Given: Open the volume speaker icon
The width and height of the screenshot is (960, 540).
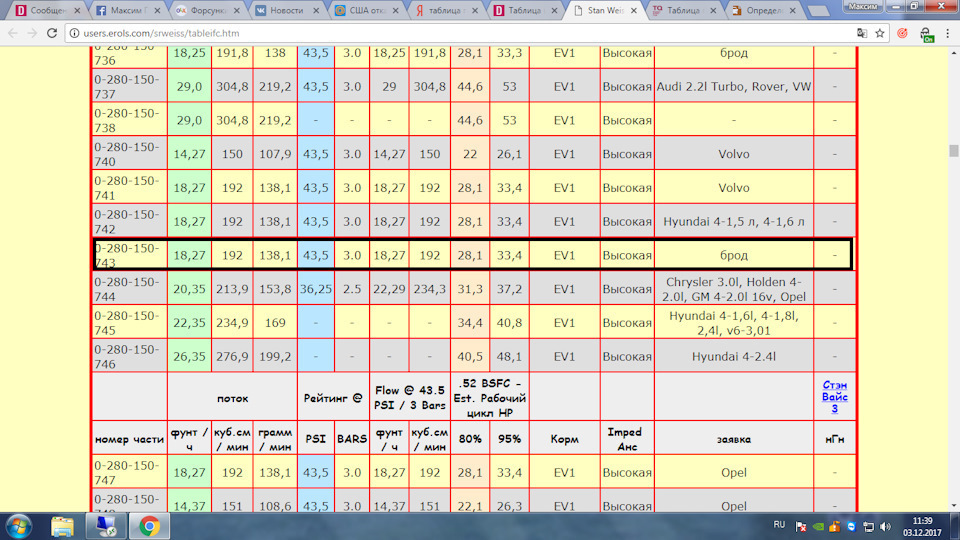Looking at the screenshot, I should [885, 527].
